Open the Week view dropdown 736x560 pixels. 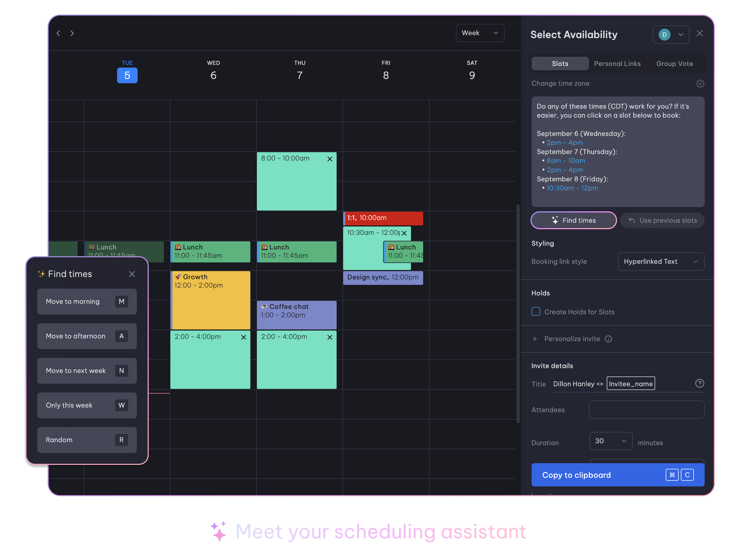[x=480, y=33]
